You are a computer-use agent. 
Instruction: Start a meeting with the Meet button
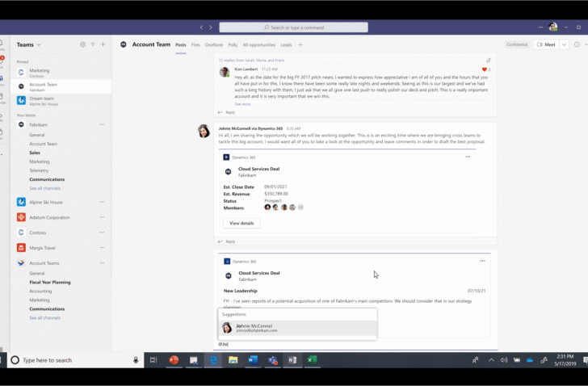pos(546,44)
